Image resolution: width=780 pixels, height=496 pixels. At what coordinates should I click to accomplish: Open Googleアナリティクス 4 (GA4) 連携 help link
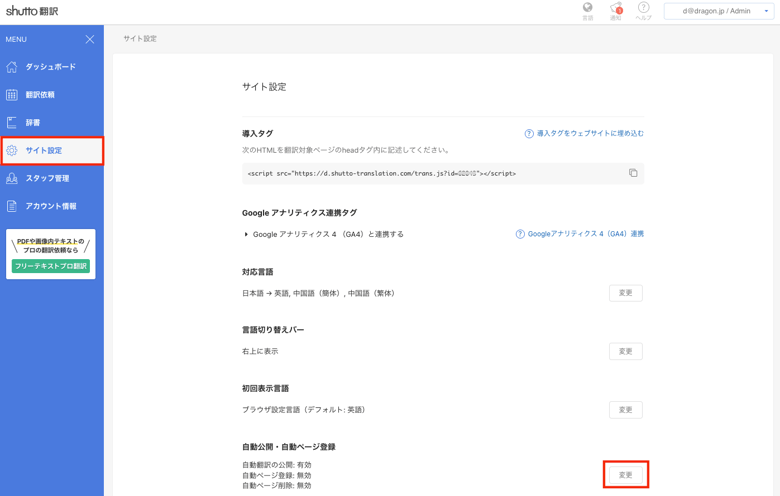[x=585, y=234]
